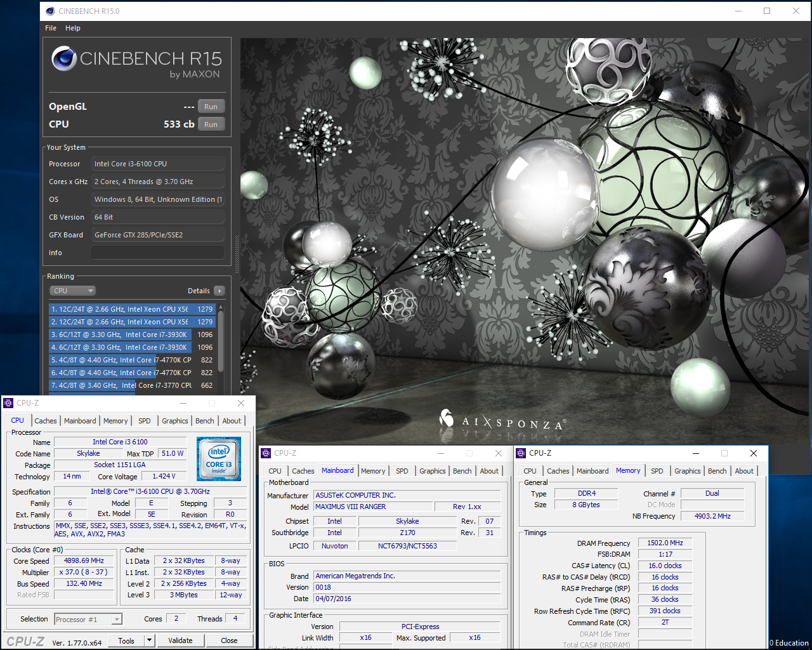Select ranking row 5 i7-4770K 822
Screen dimensions: 812x650
[x=132, y=360]
